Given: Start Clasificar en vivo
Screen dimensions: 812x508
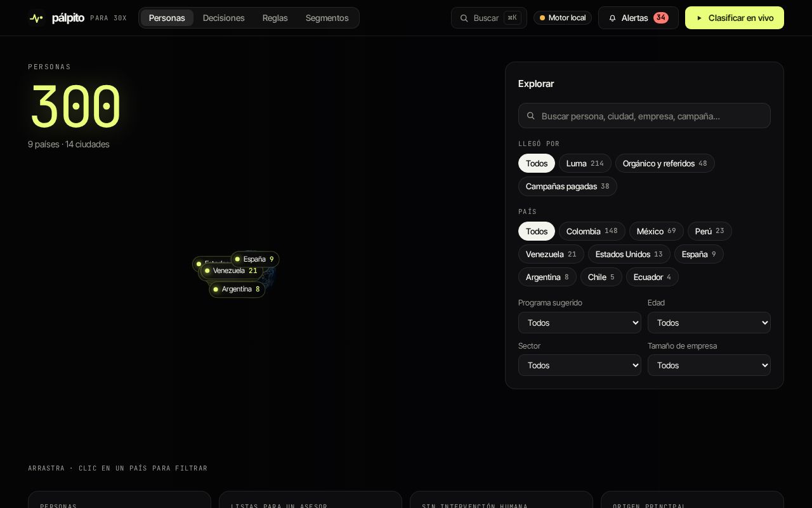Looking at the screenshot, I should click(x=735, y=18).
